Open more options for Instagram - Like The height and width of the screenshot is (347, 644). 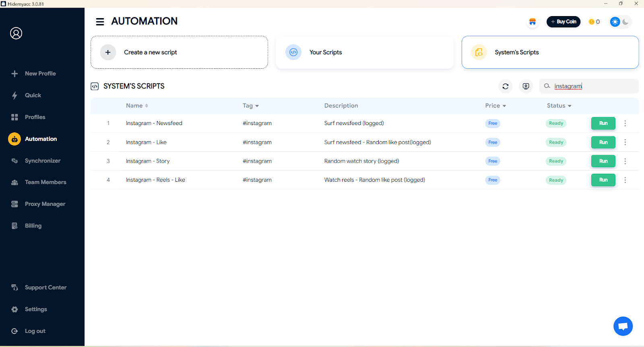[x=625, y=142]
